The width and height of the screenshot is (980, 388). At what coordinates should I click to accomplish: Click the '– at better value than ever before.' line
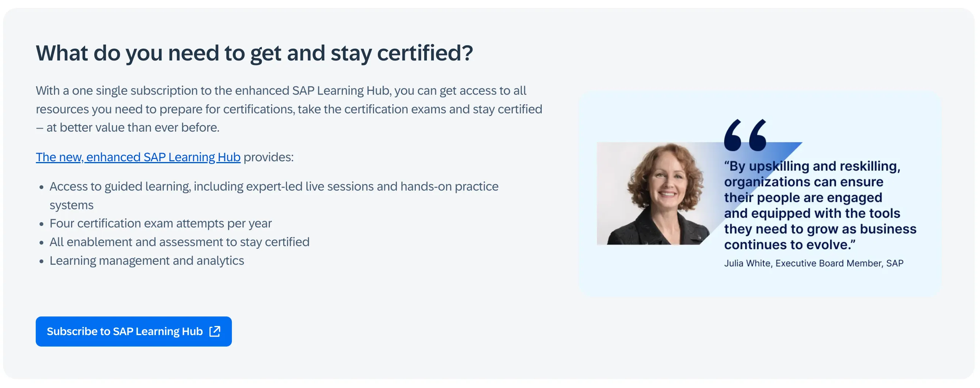(x=127, y=127)
